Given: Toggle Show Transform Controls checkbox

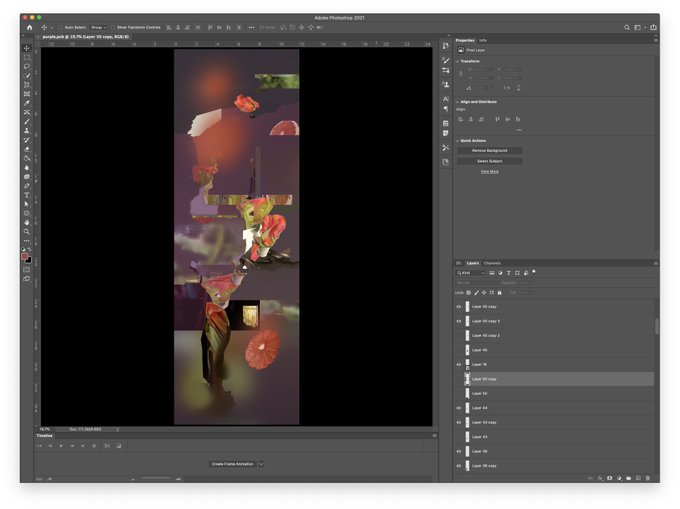Looking at the screenshot, I should pyautogui.click(x=113, y=27).
